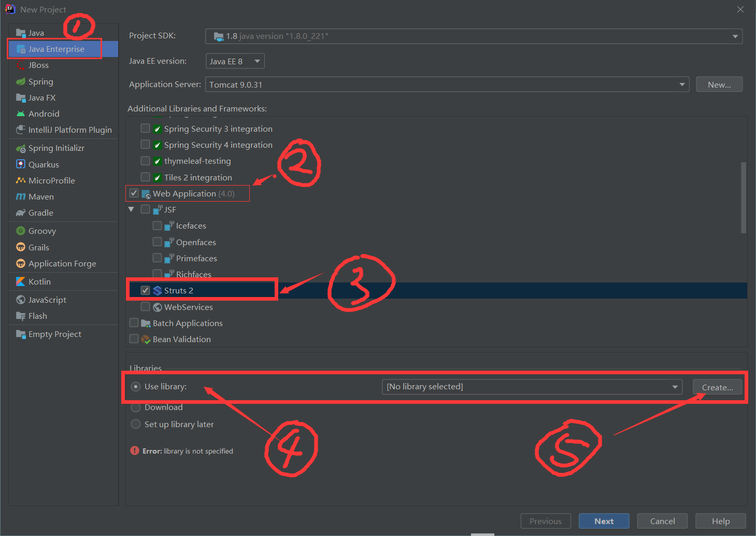756x536 pixels.
Task: Click the MicroProfile icon
Action: [x=21, y=180]
